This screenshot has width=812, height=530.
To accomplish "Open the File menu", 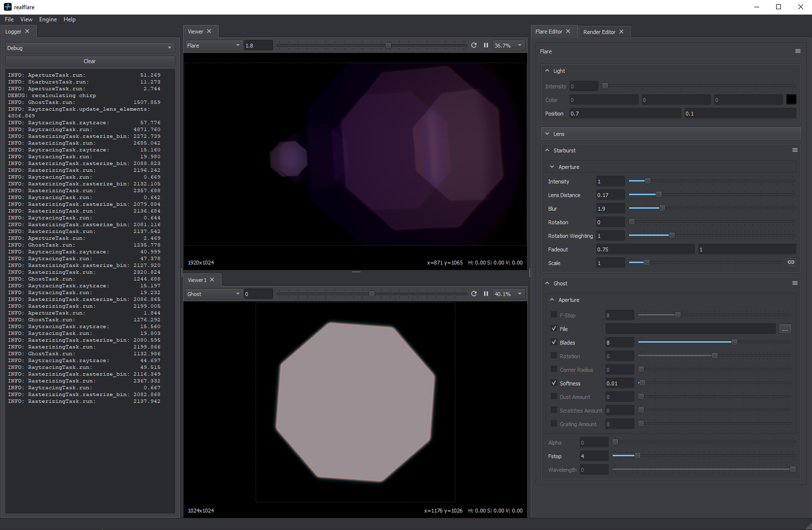I will click(x=9, y=19).
